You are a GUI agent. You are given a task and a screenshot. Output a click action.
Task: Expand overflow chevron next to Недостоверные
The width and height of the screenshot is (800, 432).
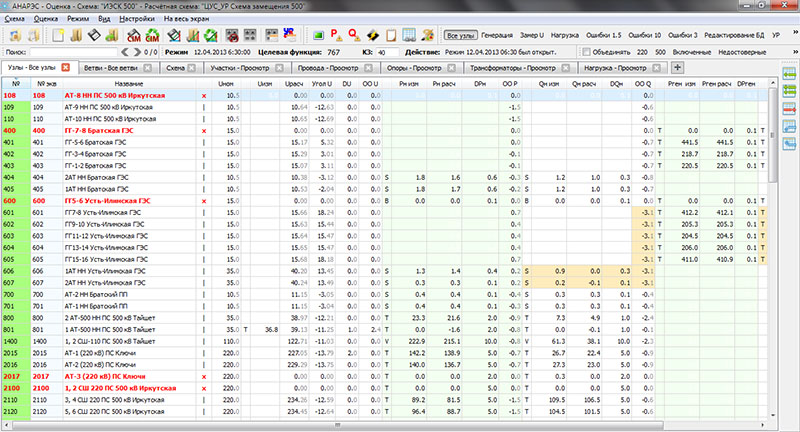(795, 52)
